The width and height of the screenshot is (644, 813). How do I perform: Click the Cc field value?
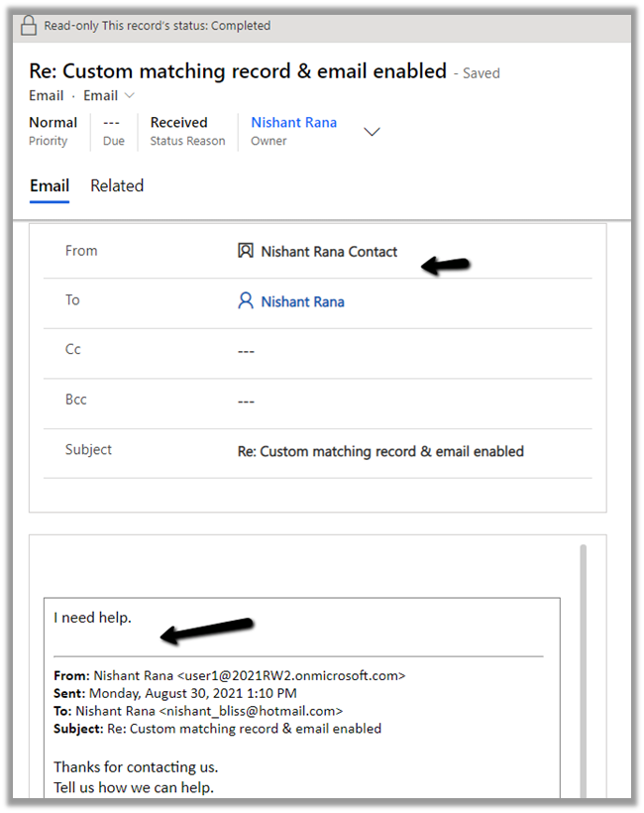(x=247, y=351)
